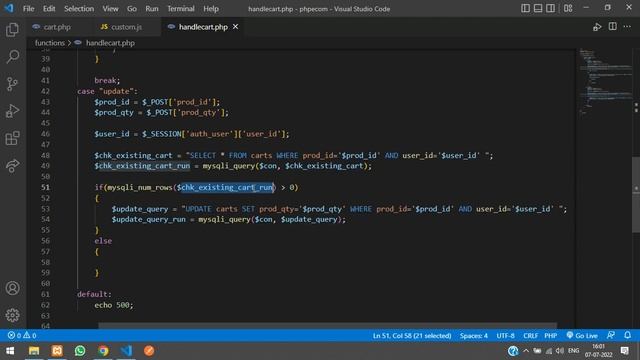The width and height of the screenshot is (640, 360).
Task: Open the Live Share view icon
Action: click(12, 165)
